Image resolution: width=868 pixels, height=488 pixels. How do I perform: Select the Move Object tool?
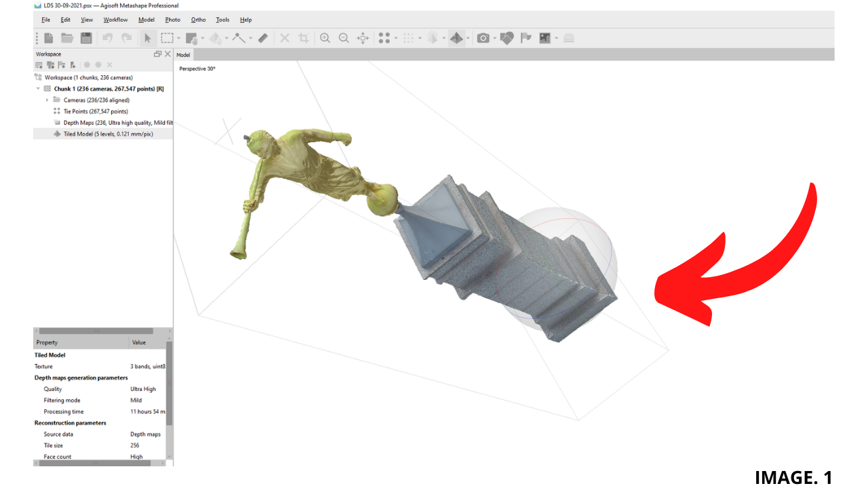click(x=215, y=38)
